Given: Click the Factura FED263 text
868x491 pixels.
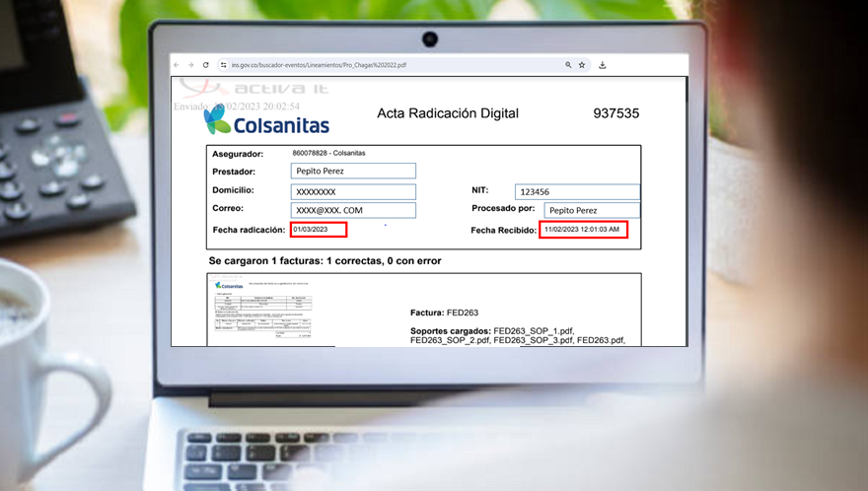Looking at the screenshot, I should (445, 313).
